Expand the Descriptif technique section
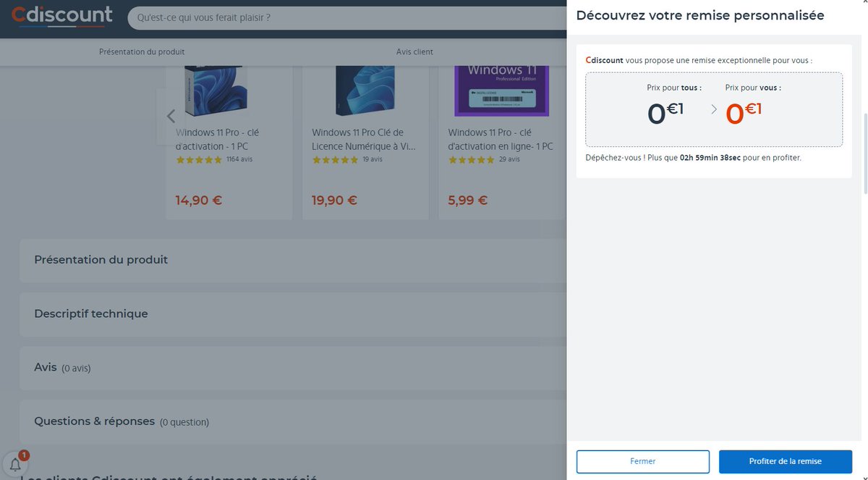This screenshot has width=868, height=480. click(x=293, y=314)
